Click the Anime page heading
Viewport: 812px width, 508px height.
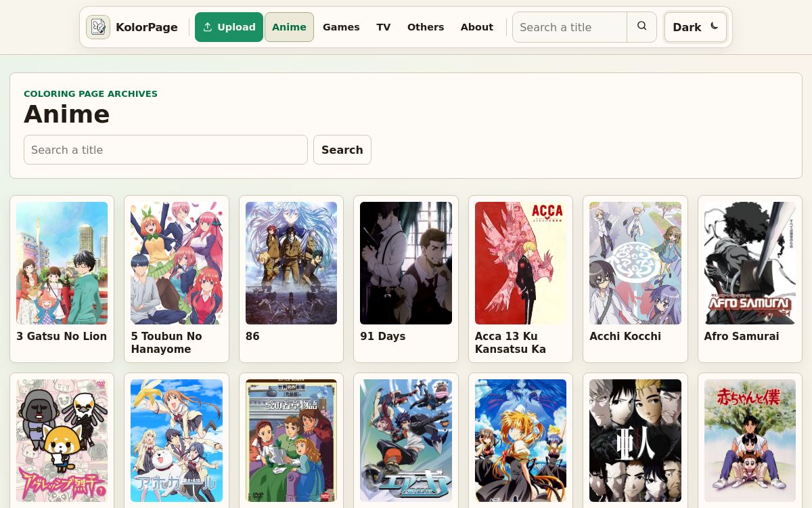(67, 114)
